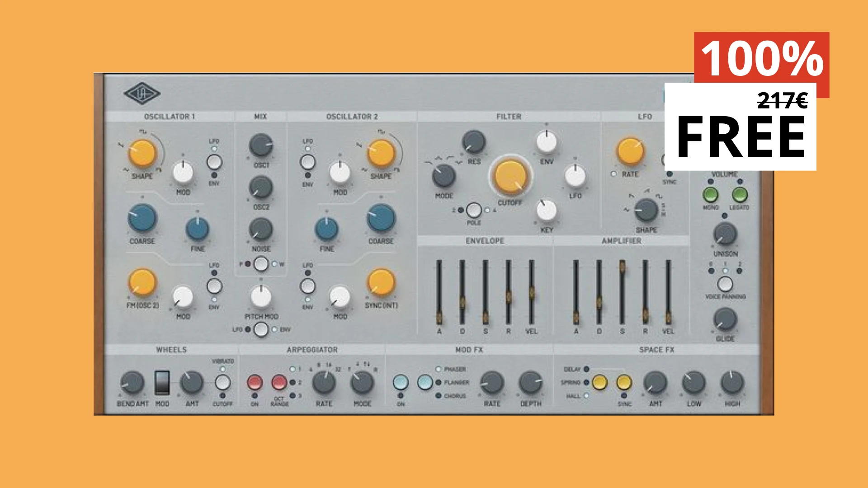This screenshot has height=488, width=868.
Task: Click the yellow Space FX type button
Action: pos(599,382)
